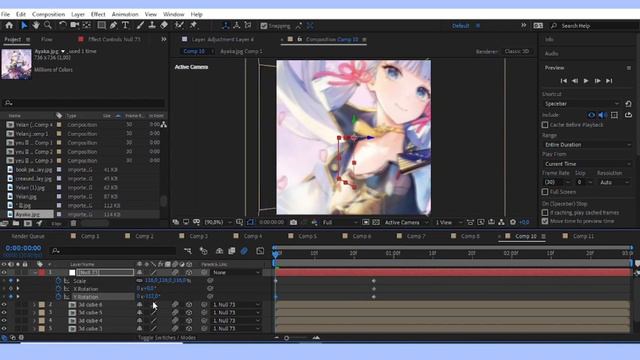Select the Zoom magnifier tool
The width and height of the screenshot is (640, 360).
48,25
